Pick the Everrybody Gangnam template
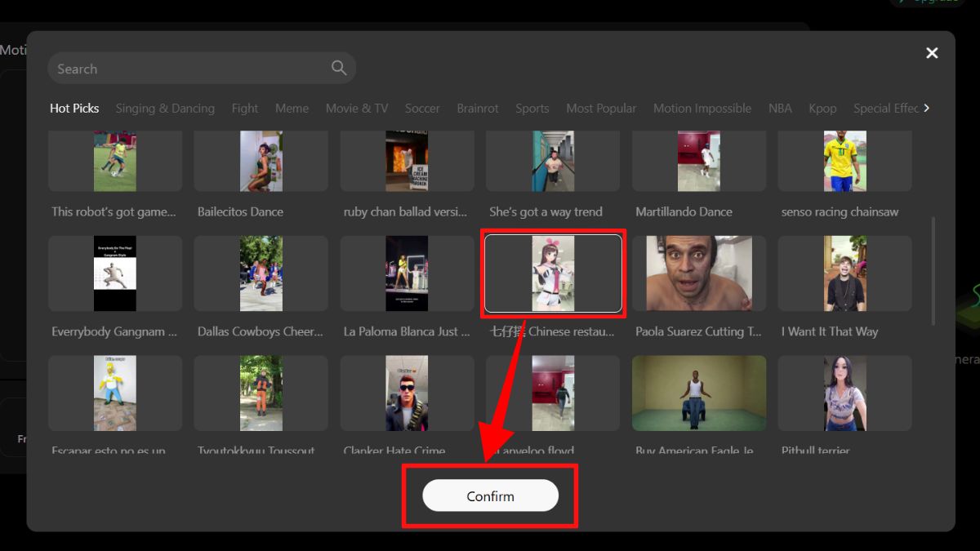 (x=114, y=273)
